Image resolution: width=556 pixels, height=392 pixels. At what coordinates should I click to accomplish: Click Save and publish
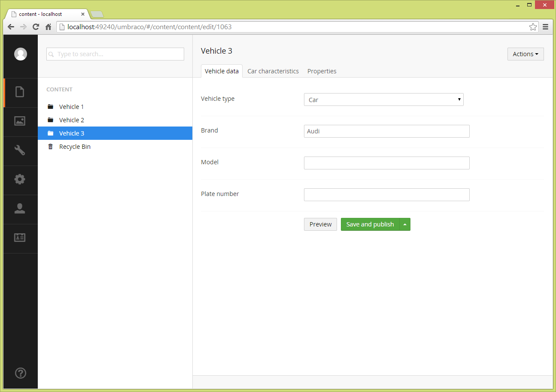point(370,224)
